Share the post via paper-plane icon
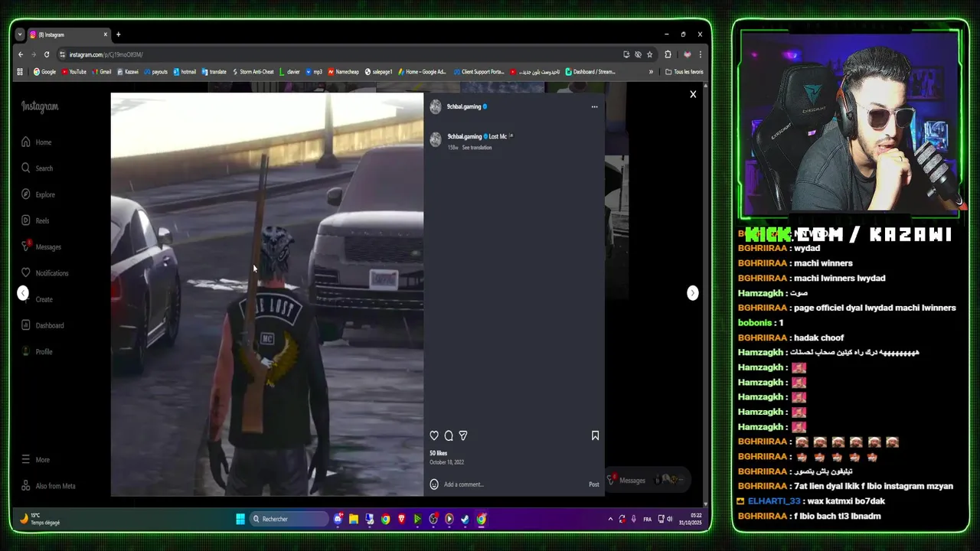This screenshot has width=980, height=551. tap(463, 435)
